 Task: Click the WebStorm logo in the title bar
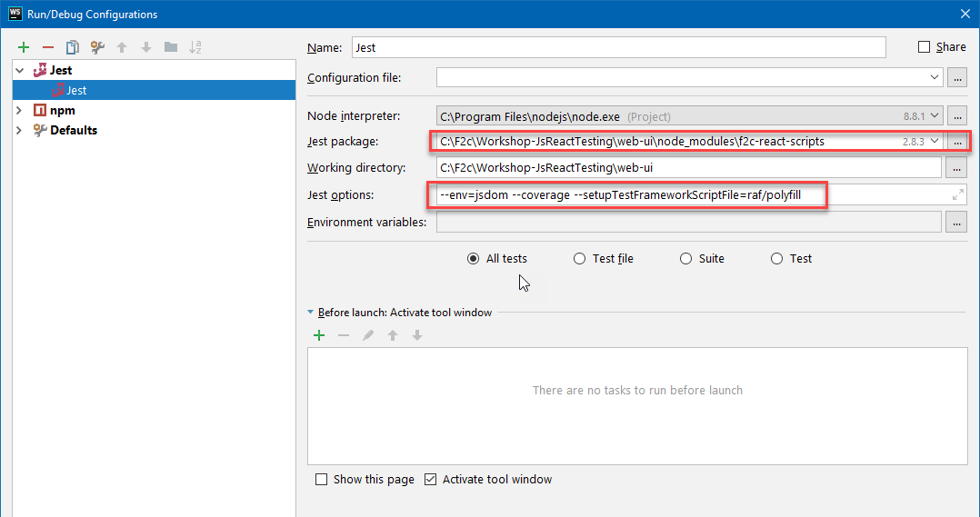[15, 14]
